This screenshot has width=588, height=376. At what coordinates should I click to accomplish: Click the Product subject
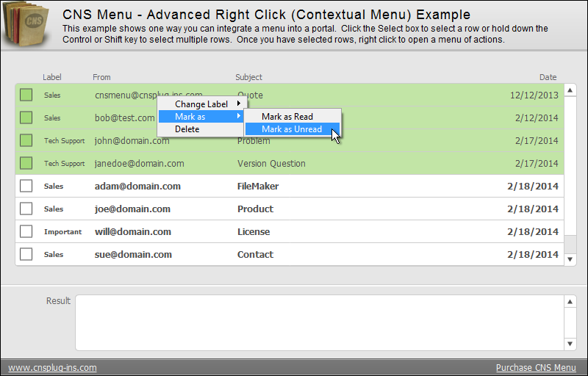pos(255,209)
